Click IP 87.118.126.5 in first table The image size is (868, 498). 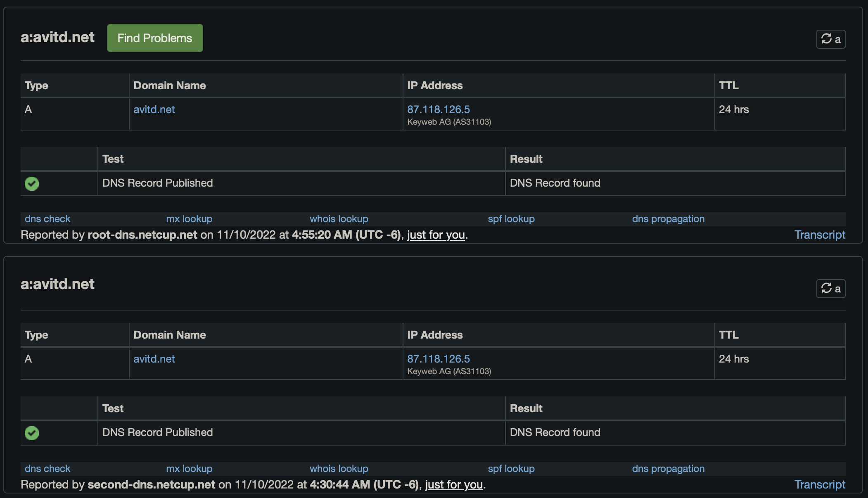(x=438, y=109)
